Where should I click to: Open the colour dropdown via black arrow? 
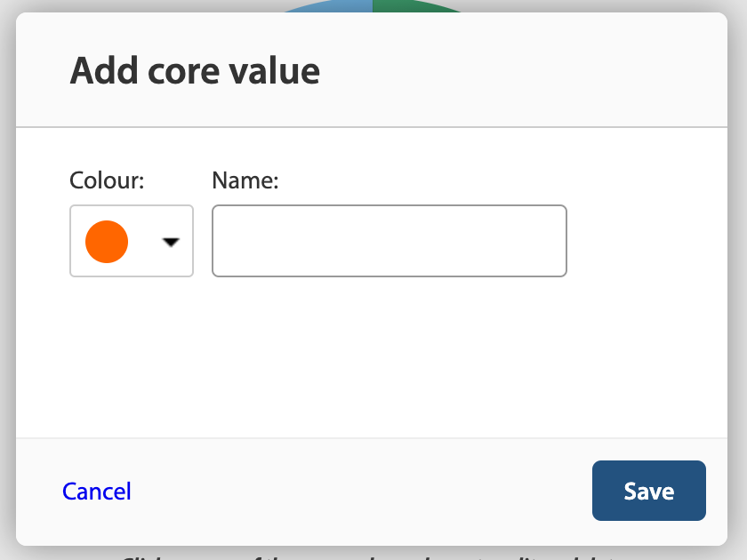tap(171, 242)
